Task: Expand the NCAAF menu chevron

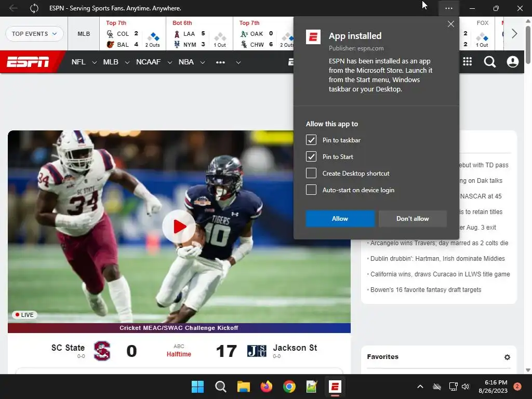Action: coord(170,62)
